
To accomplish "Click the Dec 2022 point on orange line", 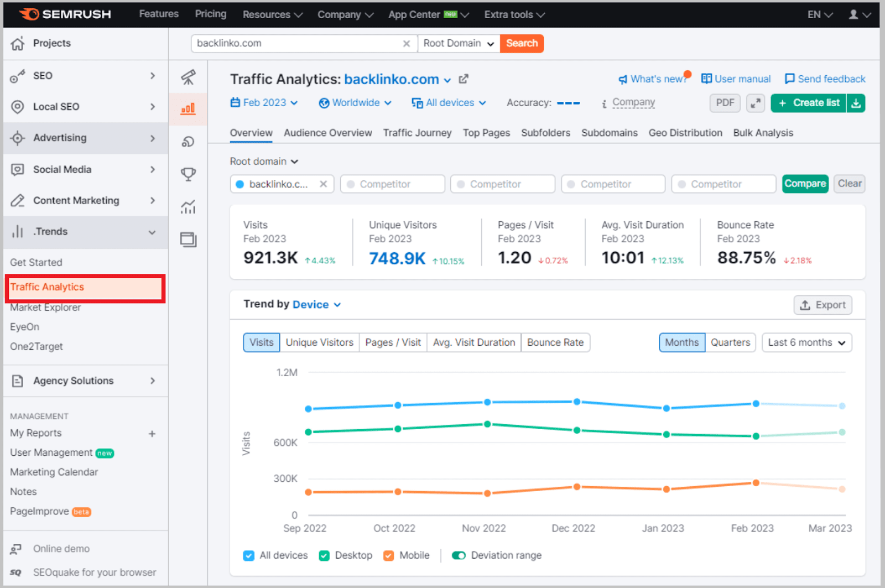I will click(x=577, y=487).
